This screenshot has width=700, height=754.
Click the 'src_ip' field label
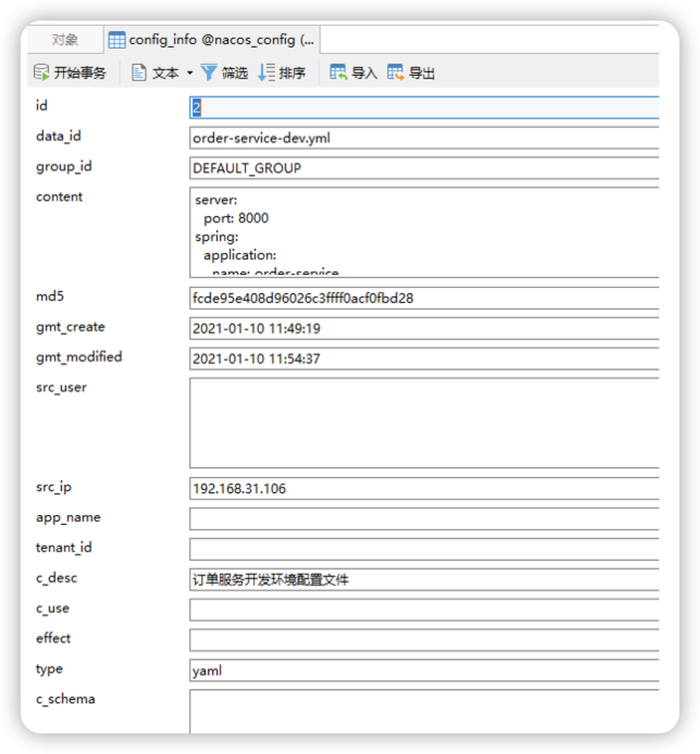(x=54, y=487)
